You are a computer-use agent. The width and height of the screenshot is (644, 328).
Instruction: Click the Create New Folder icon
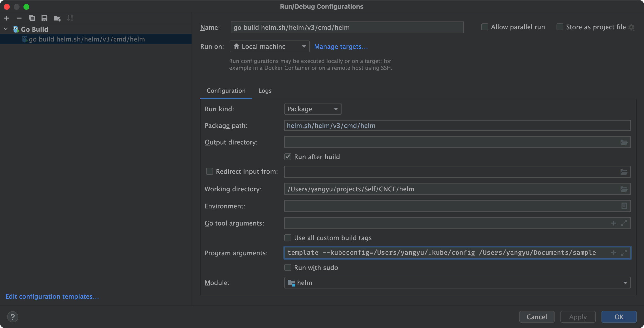click(x=57, y=18)
